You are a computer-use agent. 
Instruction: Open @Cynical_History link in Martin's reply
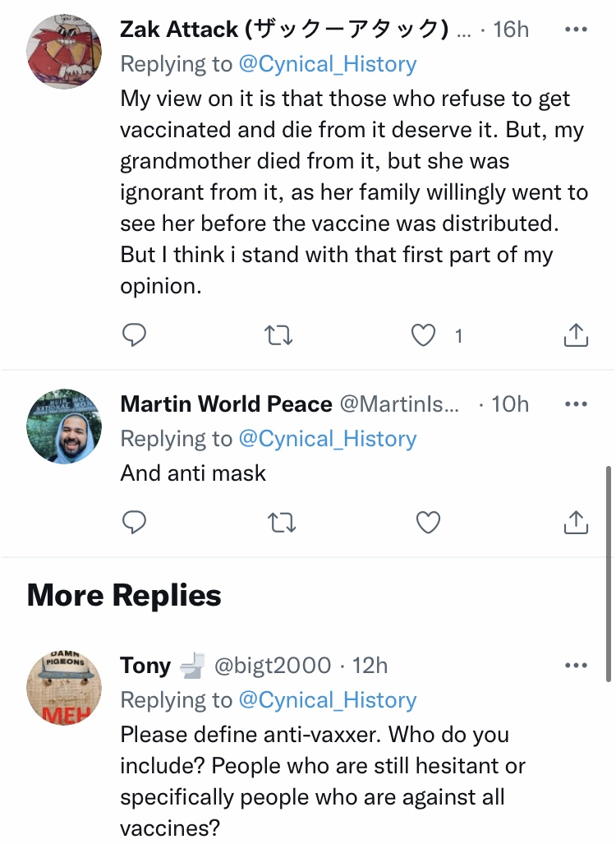(x=327, y=439)
